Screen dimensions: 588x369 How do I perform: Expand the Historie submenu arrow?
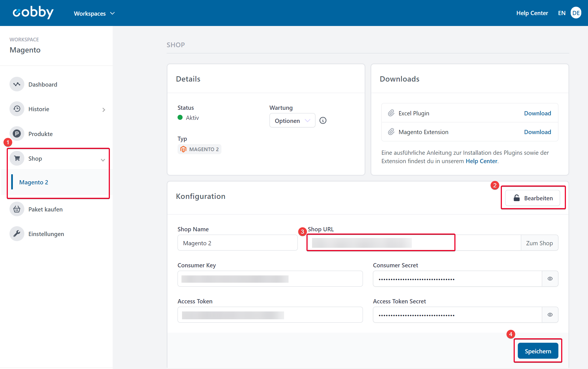click(104, 110)
